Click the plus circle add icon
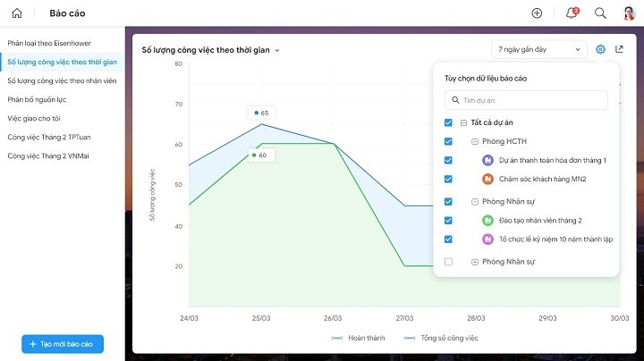Screen dimensions: 644x361 537,13
